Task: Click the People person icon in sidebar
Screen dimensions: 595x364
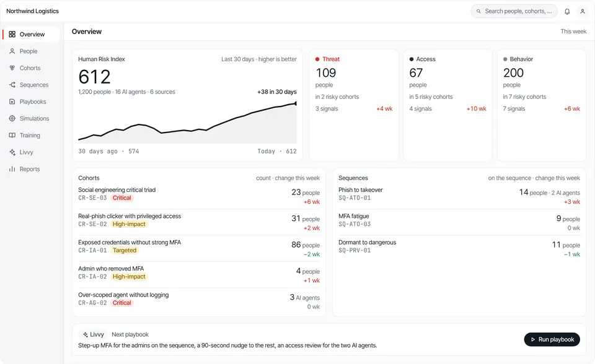Action: click(12, 51)
